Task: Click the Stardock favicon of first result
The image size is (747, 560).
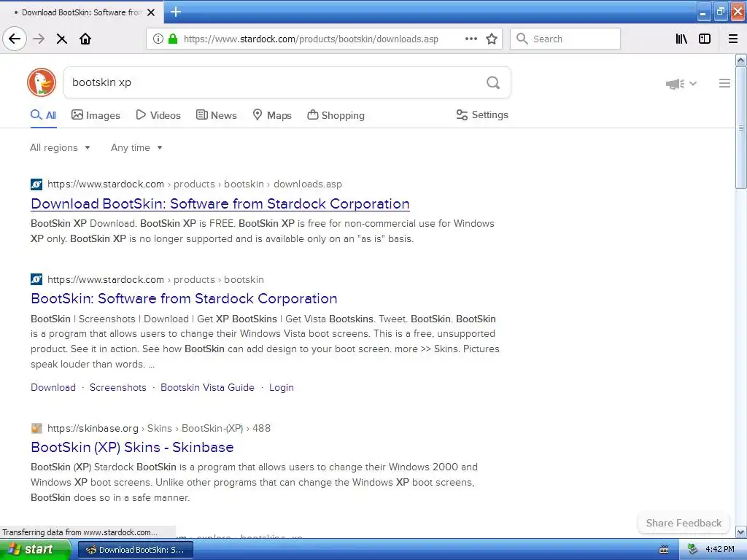Action: coord(36,184)
